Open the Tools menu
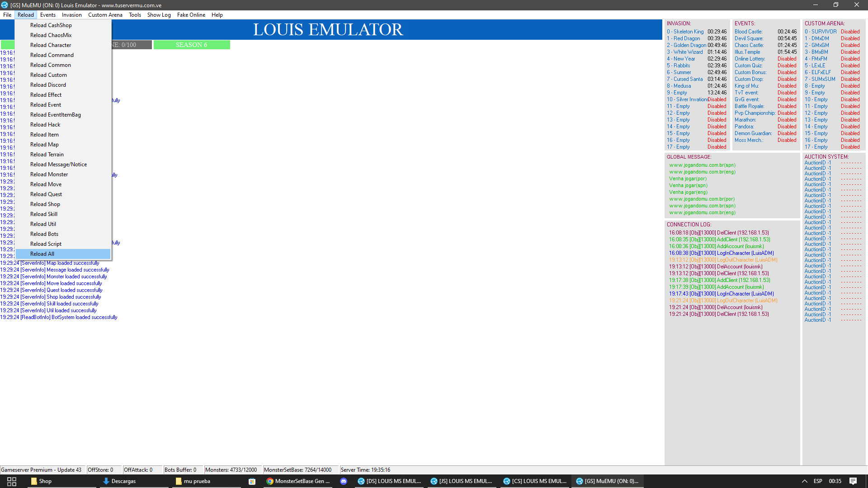 pos(135,15)
